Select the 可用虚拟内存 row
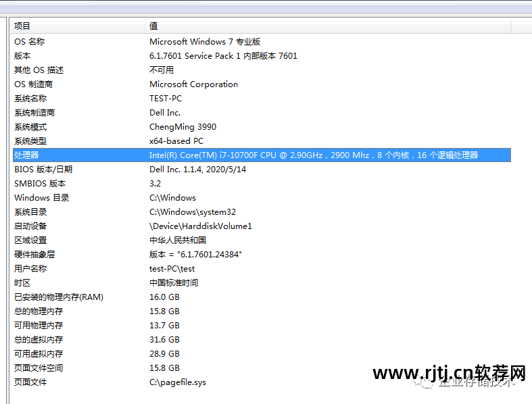 [262, 354]
